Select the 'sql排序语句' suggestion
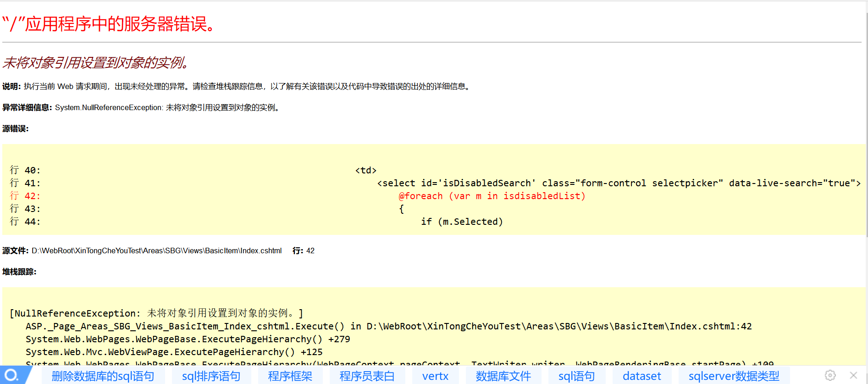This screenshot has height=384, width=868. (x=211, y=376)
